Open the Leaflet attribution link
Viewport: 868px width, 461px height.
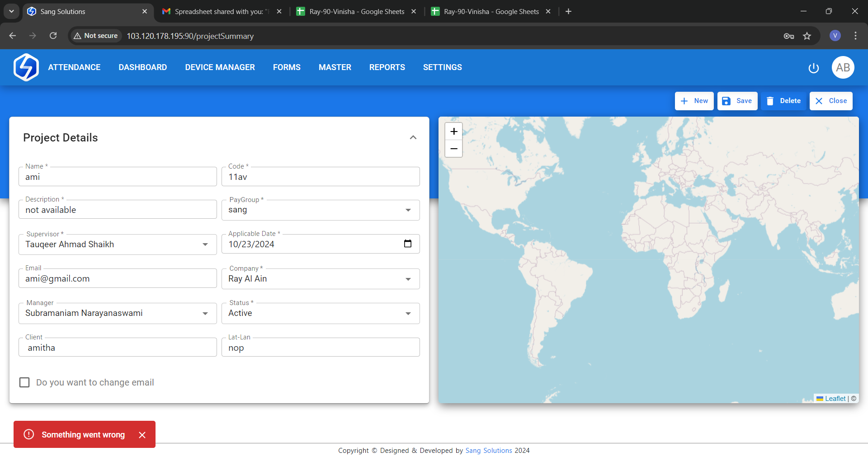pos(835,399)
